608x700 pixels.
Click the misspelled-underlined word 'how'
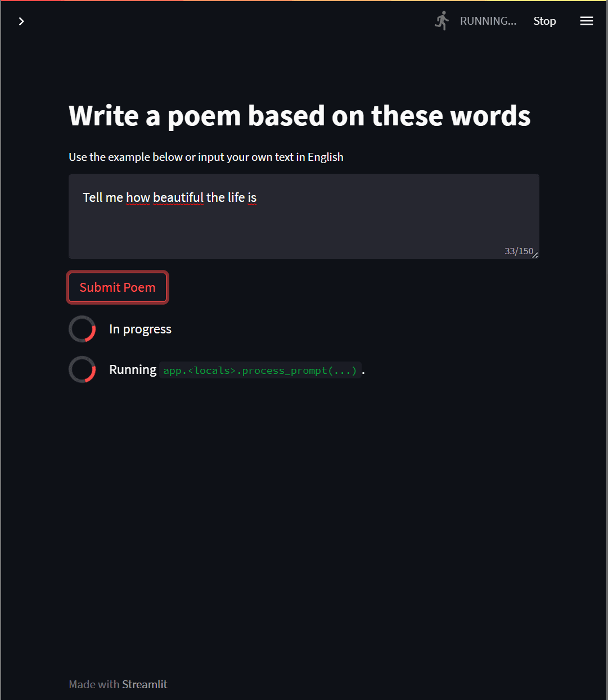[138, 197]
